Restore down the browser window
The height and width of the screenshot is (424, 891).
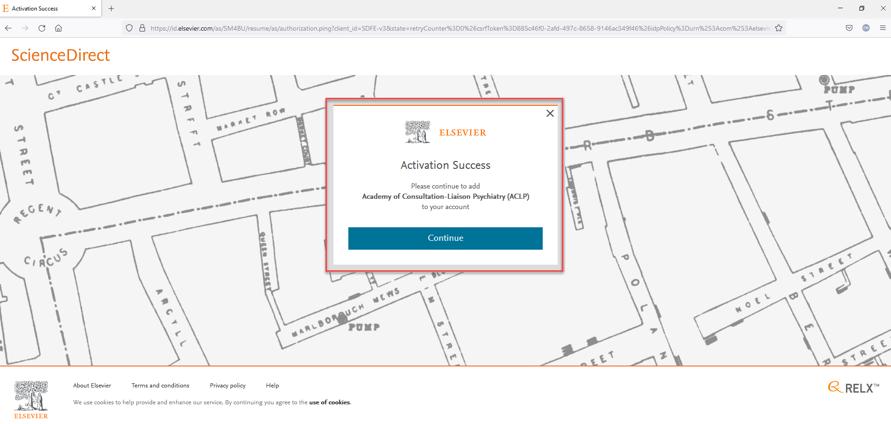861,9
